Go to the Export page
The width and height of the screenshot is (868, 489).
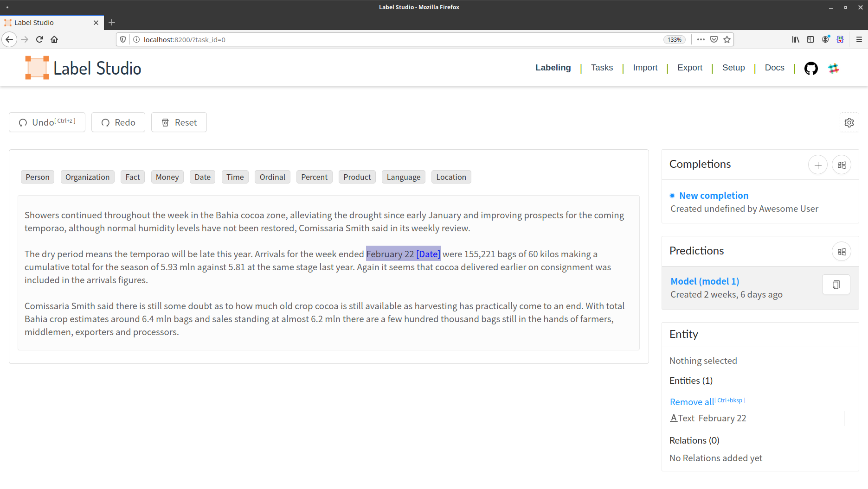(x=690, y=68)
